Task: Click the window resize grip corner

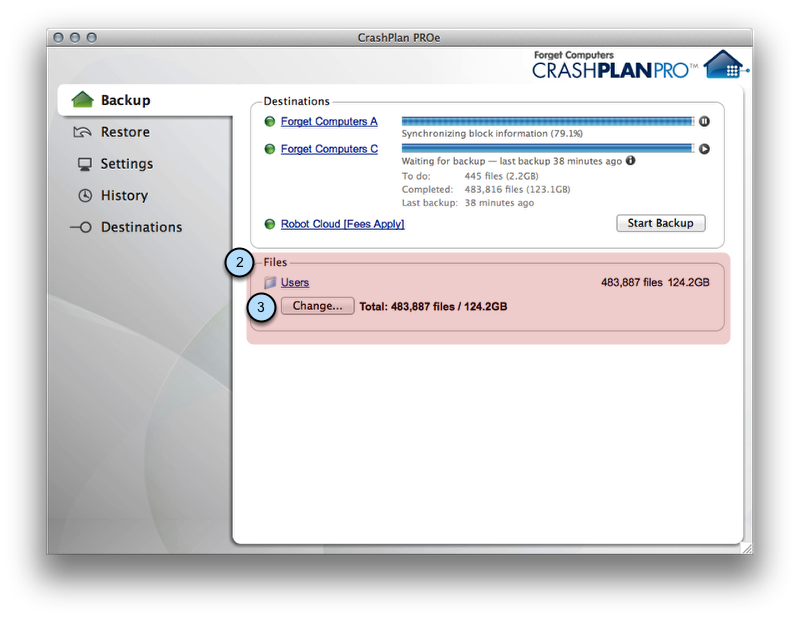Action: click(747, 549)
